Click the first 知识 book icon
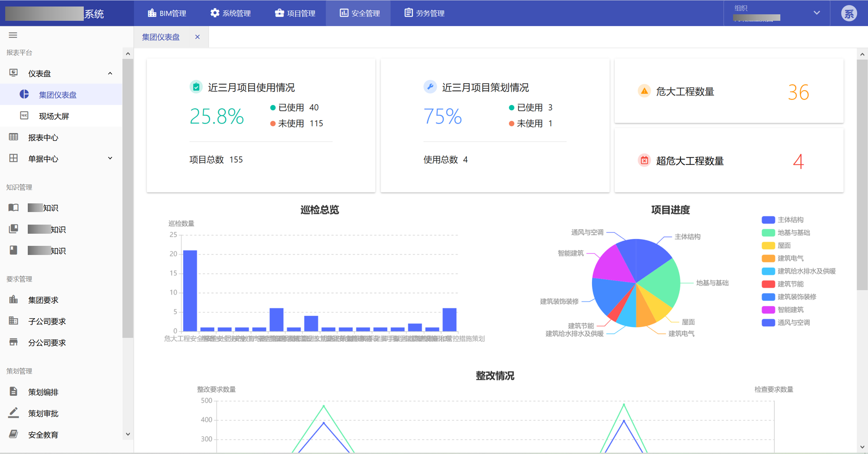The image size is (868, 454). pos(13,207)
